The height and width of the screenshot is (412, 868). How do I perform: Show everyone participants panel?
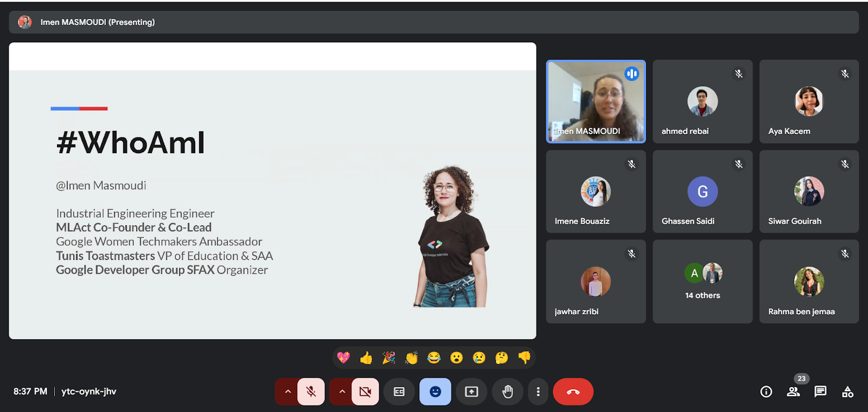click(793, 391)
